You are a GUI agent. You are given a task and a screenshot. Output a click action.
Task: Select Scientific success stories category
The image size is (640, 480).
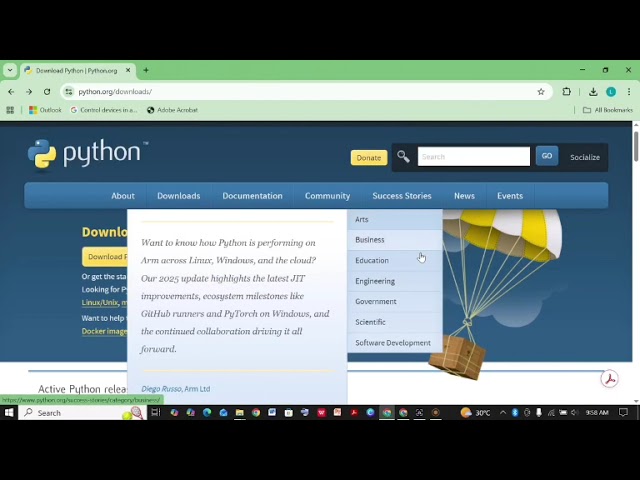tap(395, 322)
